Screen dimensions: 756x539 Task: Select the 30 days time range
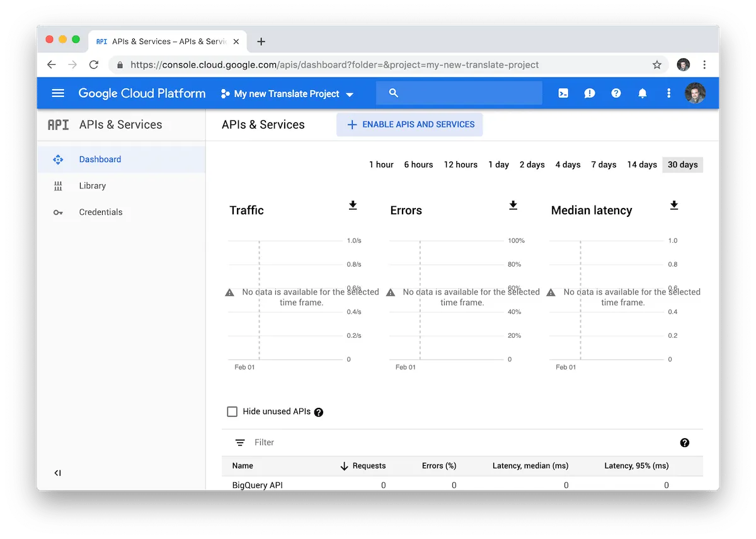coord(683,165)
